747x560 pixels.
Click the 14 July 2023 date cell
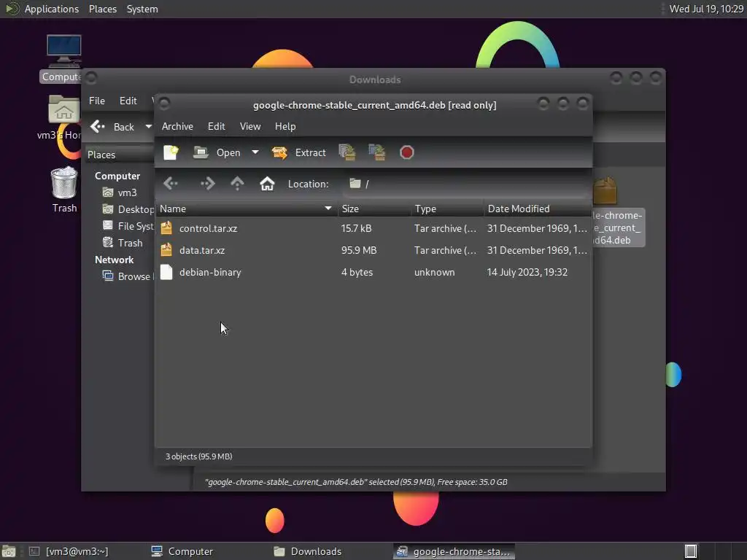[x=527, y=273]
